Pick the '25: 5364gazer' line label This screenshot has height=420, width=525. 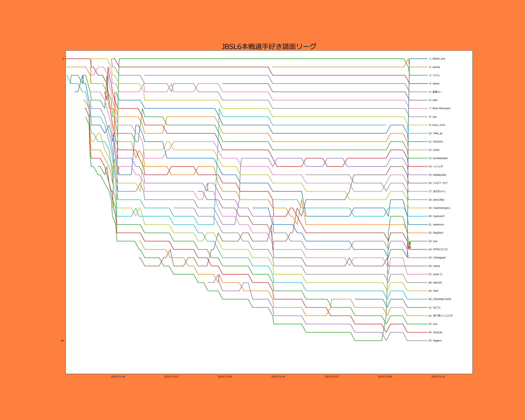point(437,258)
